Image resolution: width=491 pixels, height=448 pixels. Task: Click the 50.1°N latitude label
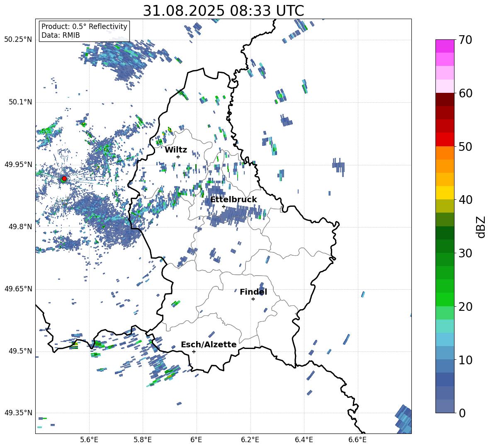pyautogui.click(x=20, y=102)
